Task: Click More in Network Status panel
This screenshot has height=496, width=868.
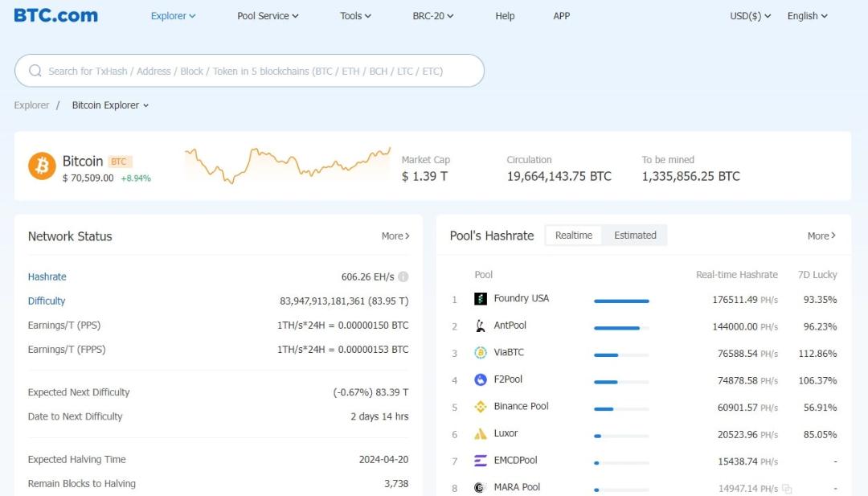Action: pos(395,236)
